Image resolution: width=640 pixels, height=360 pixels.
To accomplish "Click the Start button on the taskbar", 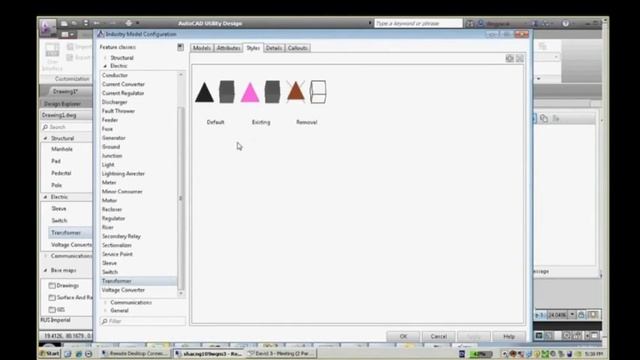I will [x=50, y=353].
